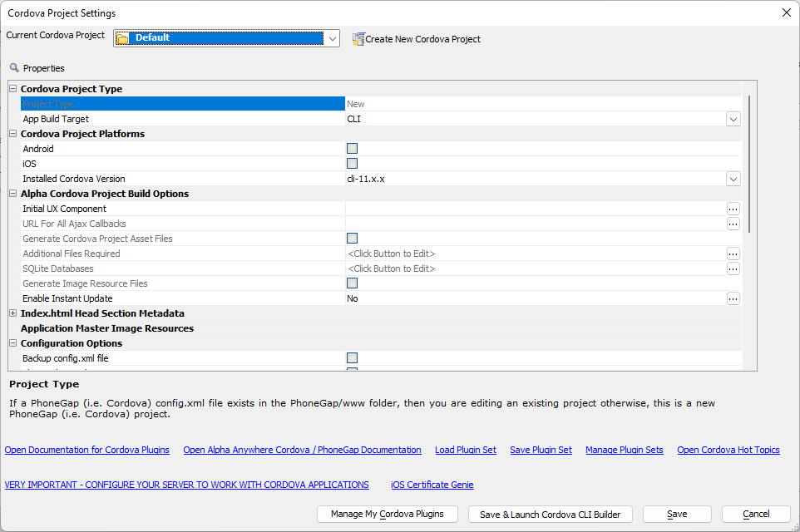Open ellipsis button for Additional Files Required

coord(733,254)
